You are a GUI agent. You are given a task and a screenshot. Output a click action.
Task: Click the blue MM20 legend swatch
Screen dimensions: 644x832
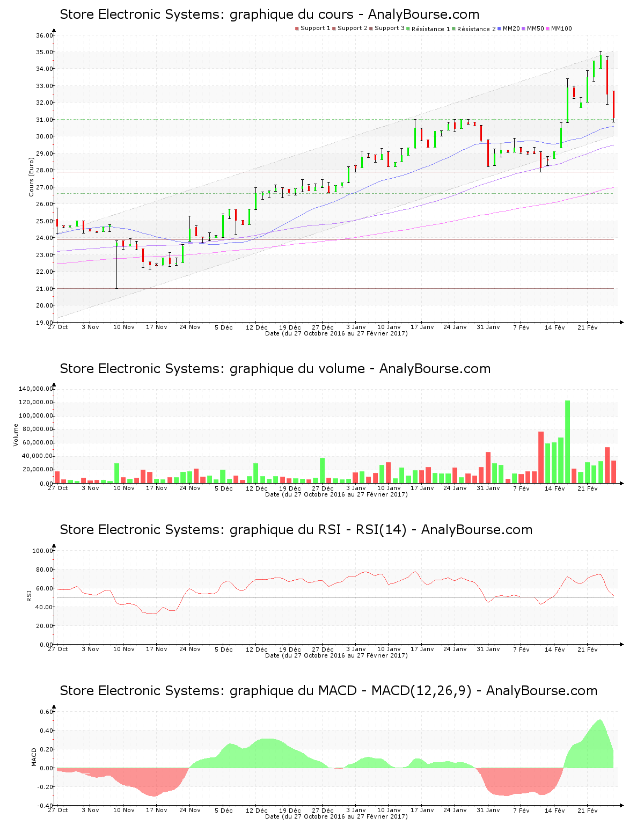[x=500, y=28]
